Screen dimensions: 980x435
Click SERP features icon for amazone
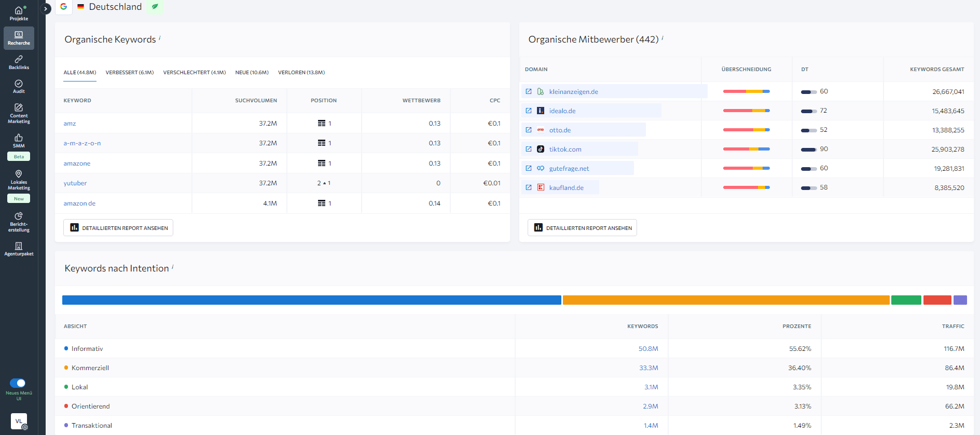[x=322, y=164]
